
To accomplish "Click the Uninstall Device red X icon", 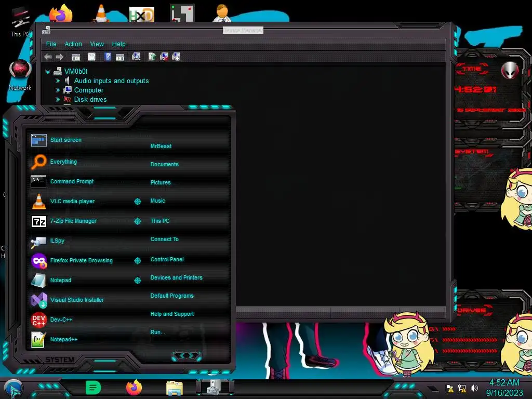I will pyautogui.click(x=164, y=56).
